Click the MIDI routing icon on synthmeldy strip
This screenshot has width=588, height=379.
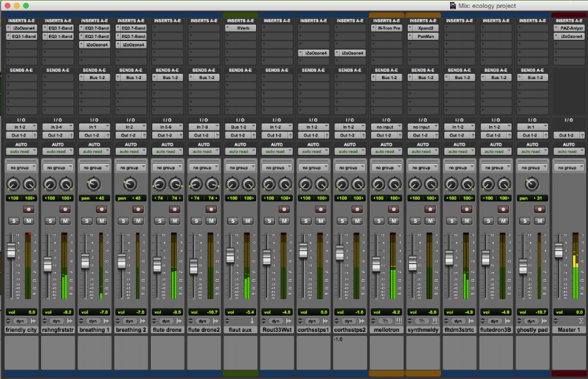point(421,321)
